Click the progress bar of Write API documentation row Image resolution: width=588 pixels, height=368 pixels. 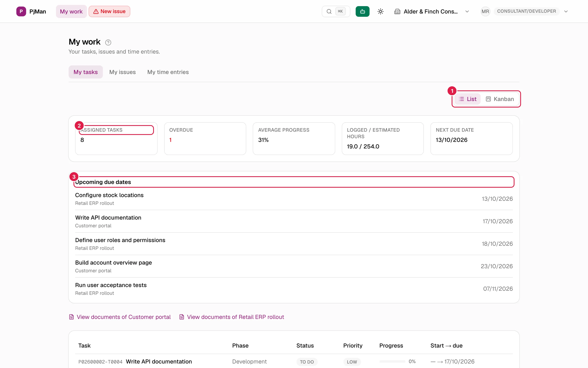392,361
